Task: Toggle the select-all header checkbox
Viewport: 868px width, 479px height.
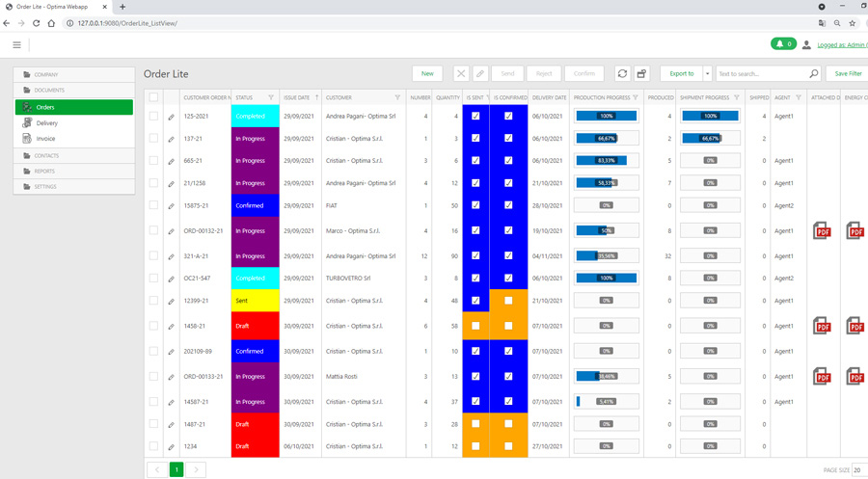Action: [x=153, y=97]
